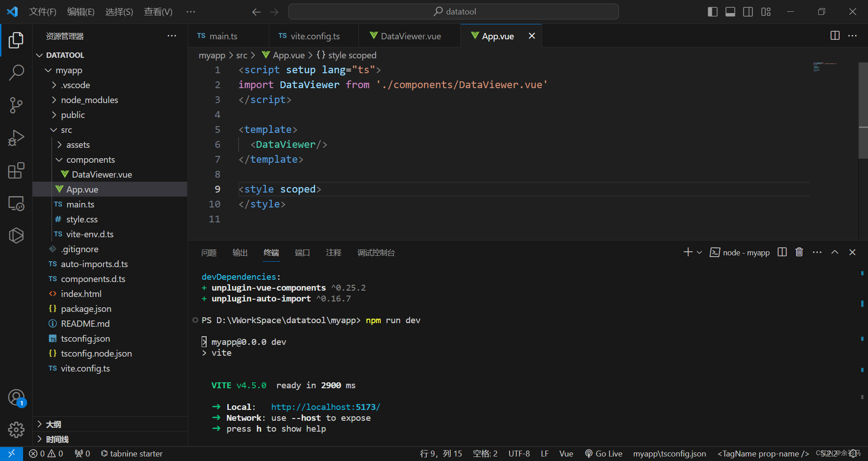The width and height of the screenshot is (868, 461).
Task: Open the localhost:5173 link in terminal
Action: [x=325, y=407]
